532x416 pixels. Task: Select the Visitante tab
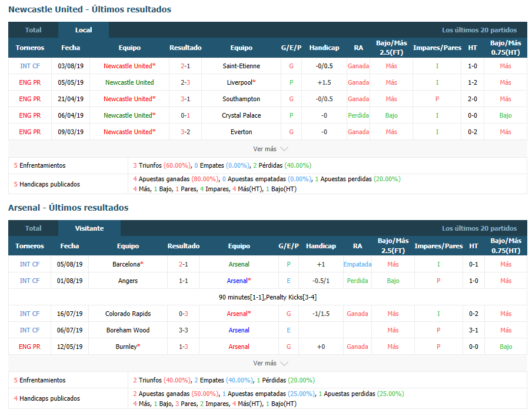[x=89, y=228]
